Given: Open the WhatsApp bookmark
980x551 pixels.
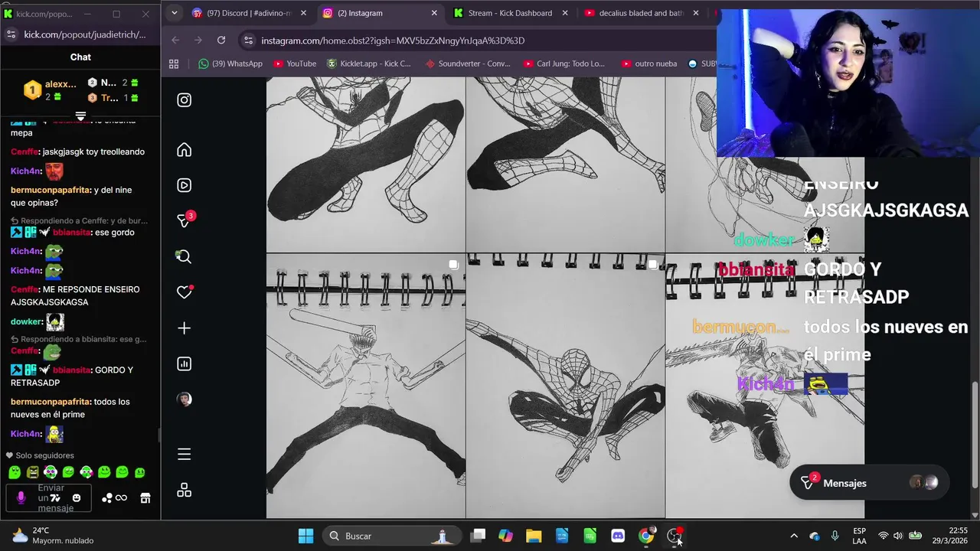Looking at the screenshot, I should click(x=230, y=64).
